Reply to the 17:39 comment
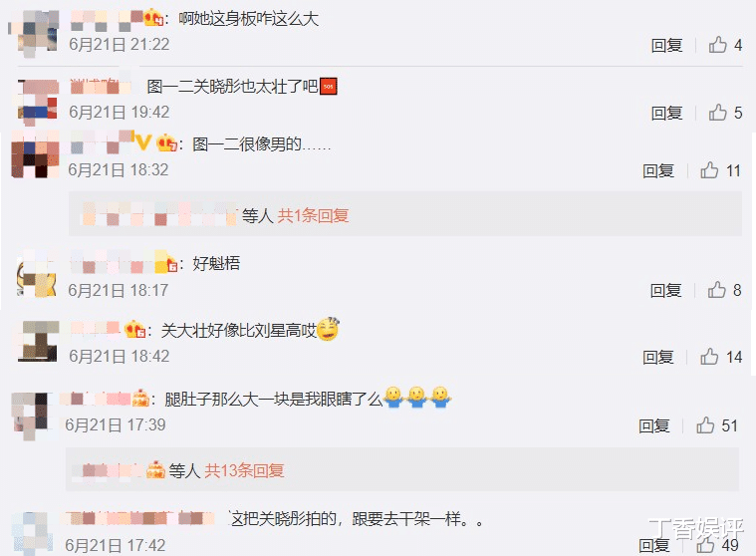Screen dimensions: 756x556 coord(654,425)
